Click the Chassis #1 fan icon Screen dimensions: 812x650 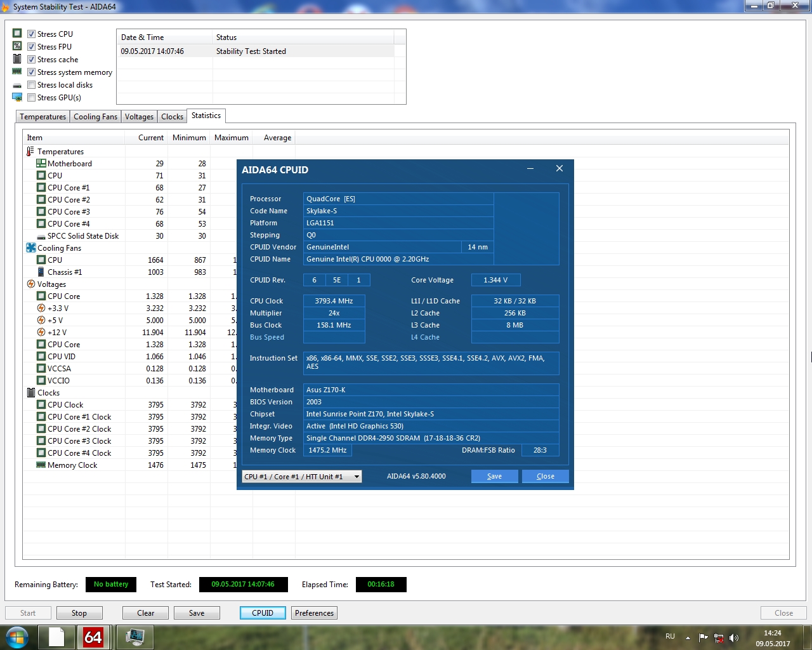point(41,272)
